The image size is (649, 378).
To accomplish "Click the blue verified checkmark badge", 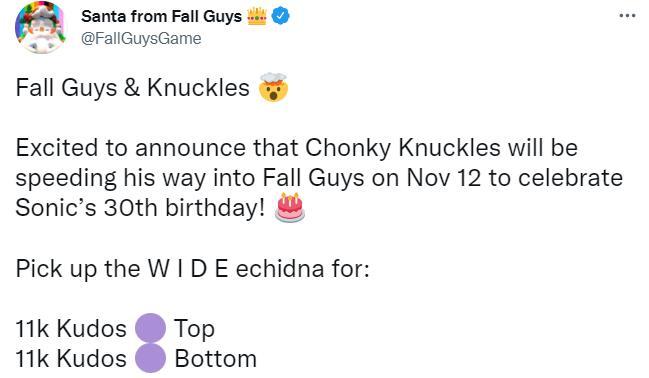I will [x=281, y=16].
